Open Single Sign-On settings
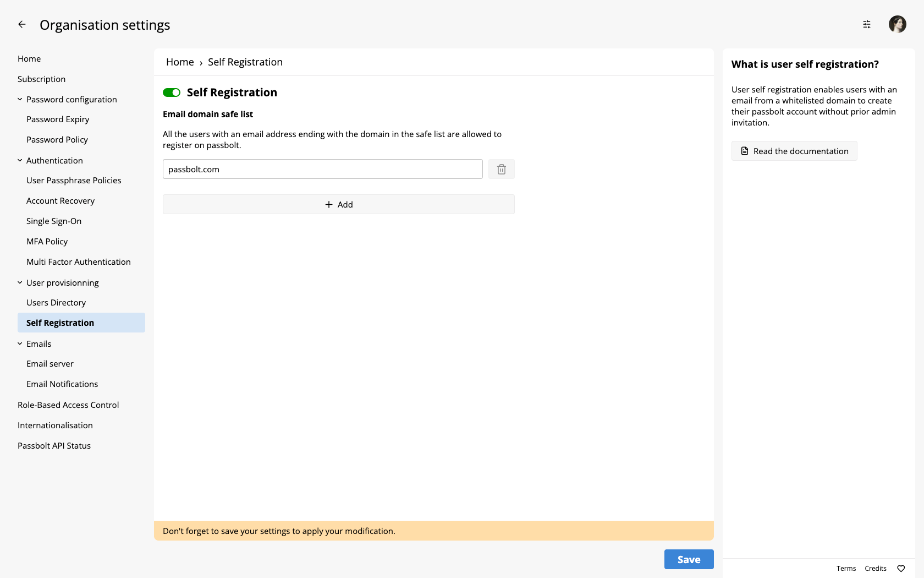 point(54,221)
